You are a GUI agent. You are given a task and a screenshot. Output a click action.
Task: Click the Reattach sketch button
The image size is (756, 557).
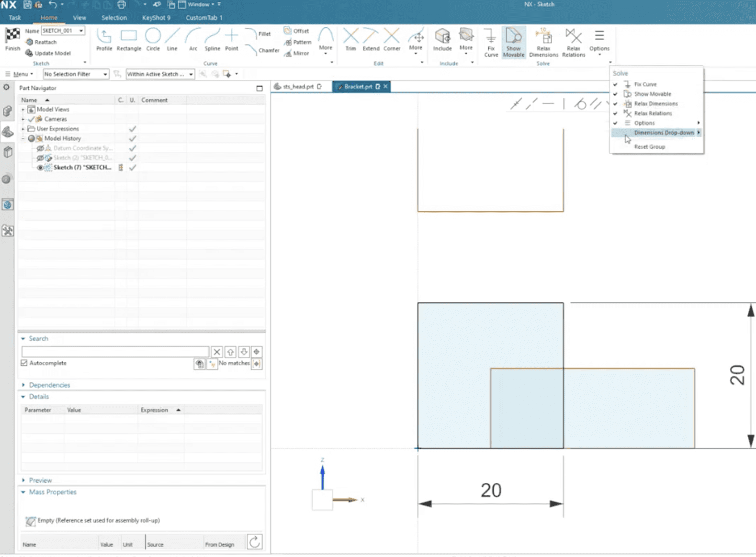pyautogui.click(x=41, y=42)
